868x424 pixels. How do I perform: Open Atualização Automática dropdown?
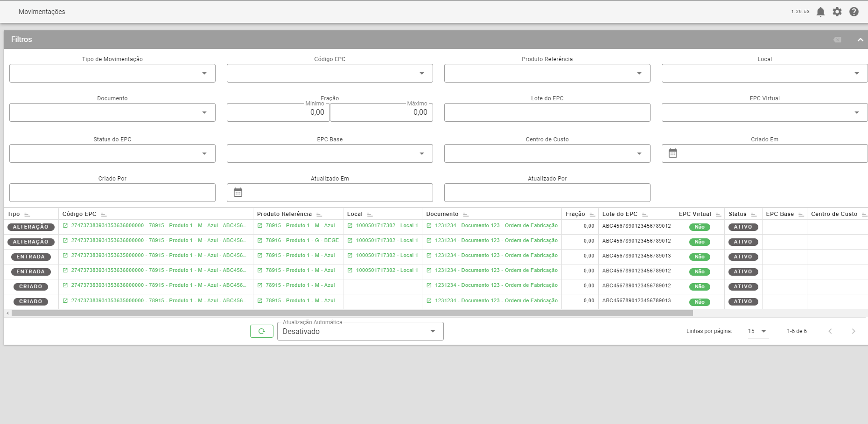pyautogui.click(x=360, y=331)
